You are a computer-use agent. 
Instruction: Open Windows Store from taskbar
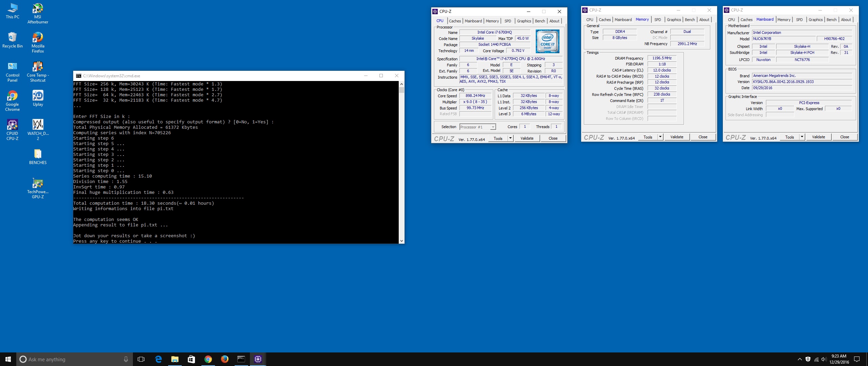click(x=192, y=359)
